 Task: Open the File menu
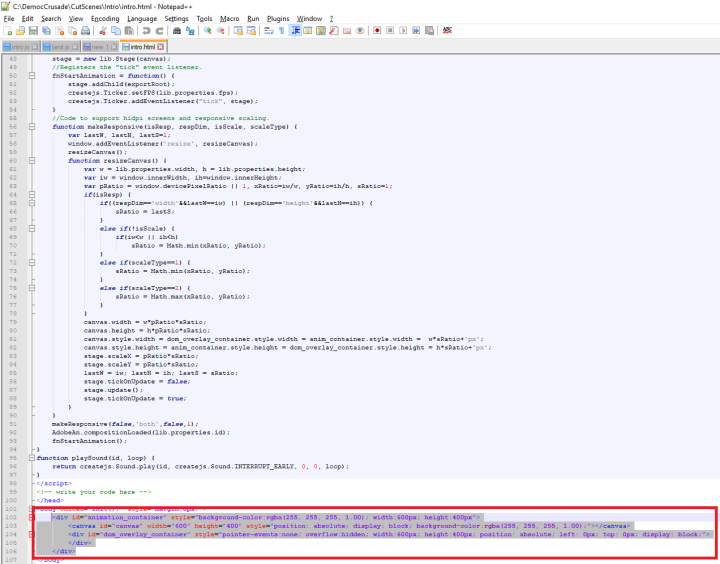9,19
